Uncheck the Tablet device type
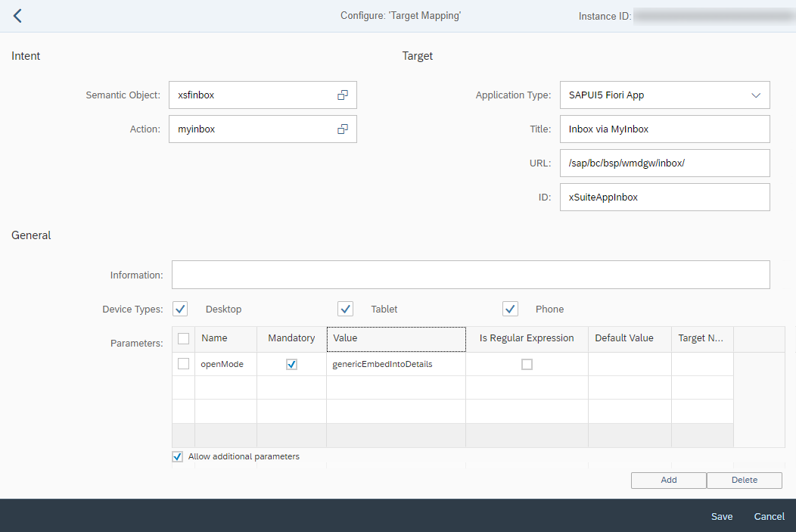The width and height of the screenshot is (796, 532). (x=345, y=309)
